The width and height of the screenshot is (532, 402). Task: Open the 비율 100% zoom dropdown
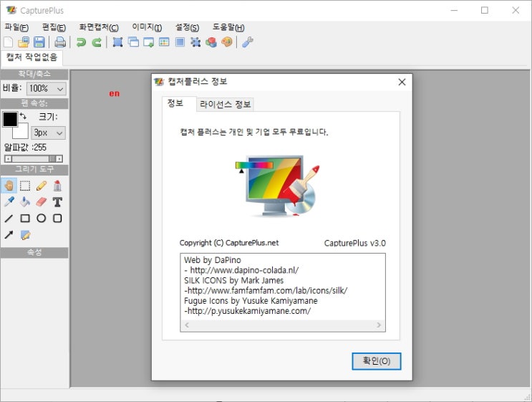47,89
